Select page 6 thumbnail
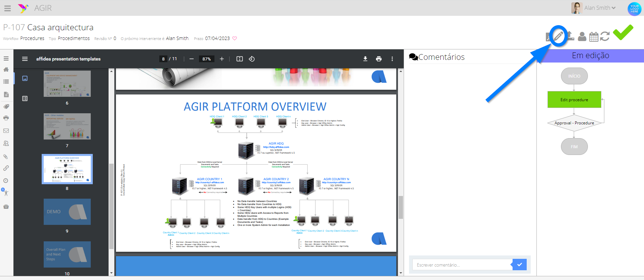This screenshot has height=280, width=644. pyautogui.click(x=67, y=84)
